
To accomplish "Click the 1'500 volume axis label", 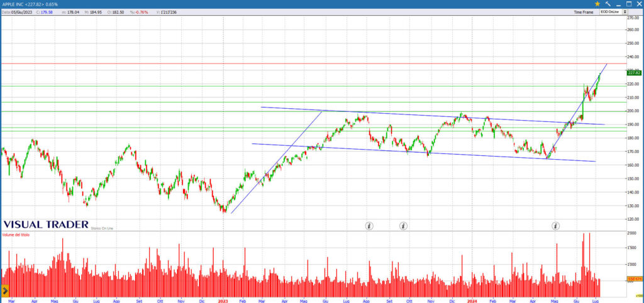I will pyautogui.click(x=633, y=248).
